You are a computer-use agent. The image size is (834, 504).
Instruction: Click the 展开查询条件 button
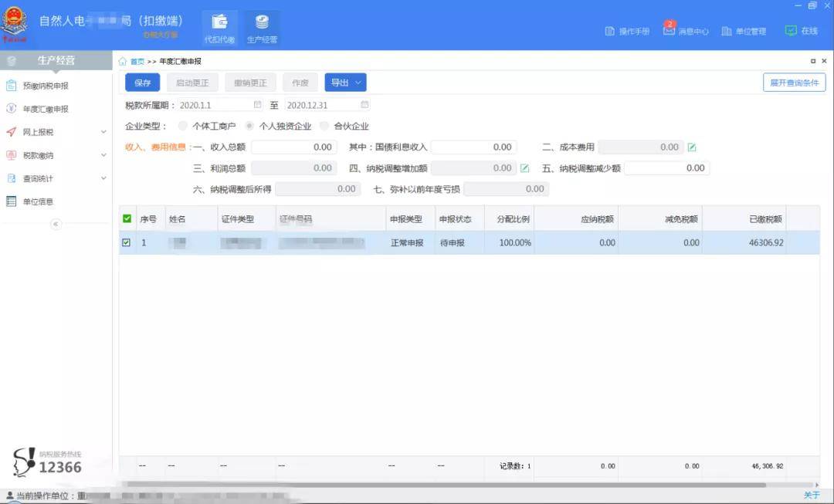point(794,83)
